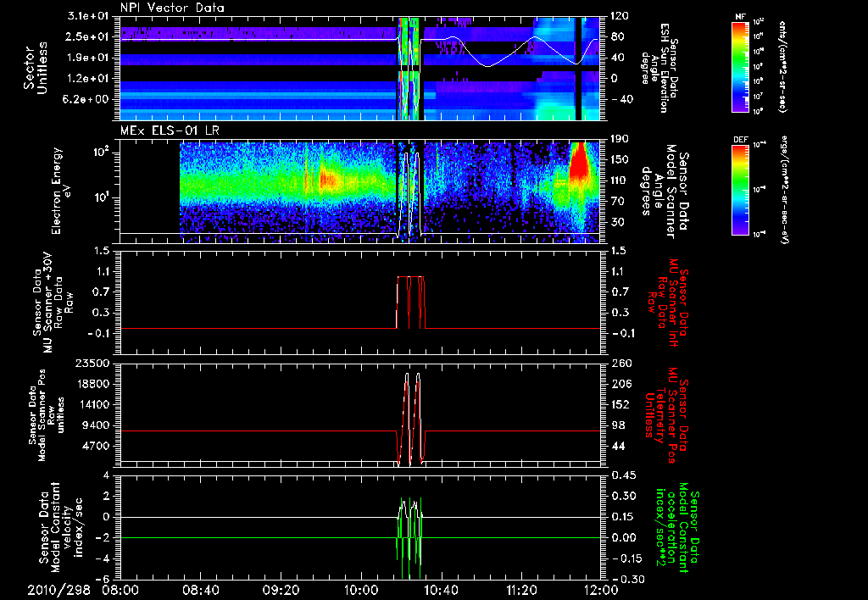The image size is (868, 600).
Task: Click the '150' scanner angle tick label
Action: click(620, 160)
